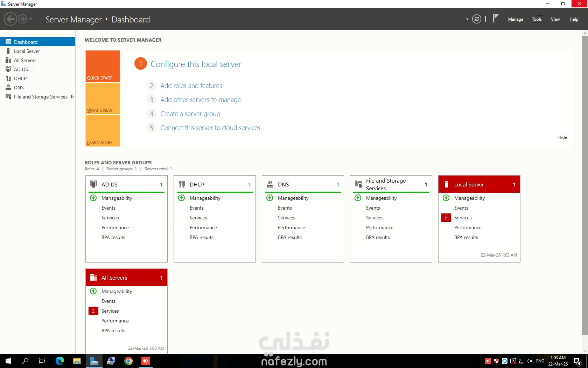
Task: Open the Help menu
Action: (x=574, y=19)
